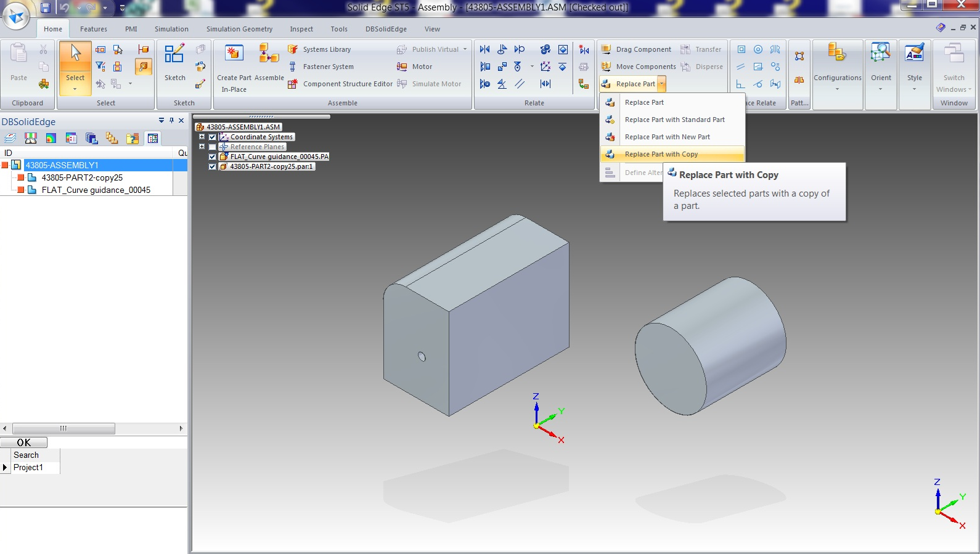Open the DBSolidEdge ribbon tab
The image size is (980, 554).
coord(386,29)
